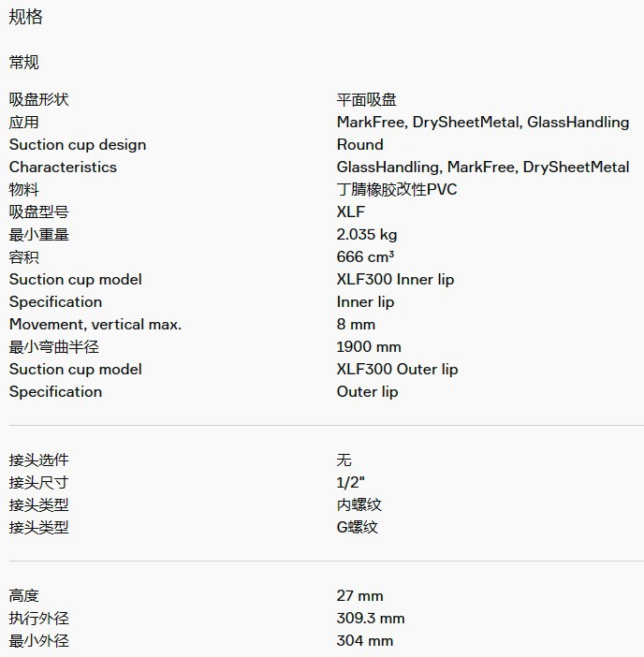Click the 309.3 mm outer diameter value
Screen dimensions: 644x657
tap(371, 618)
